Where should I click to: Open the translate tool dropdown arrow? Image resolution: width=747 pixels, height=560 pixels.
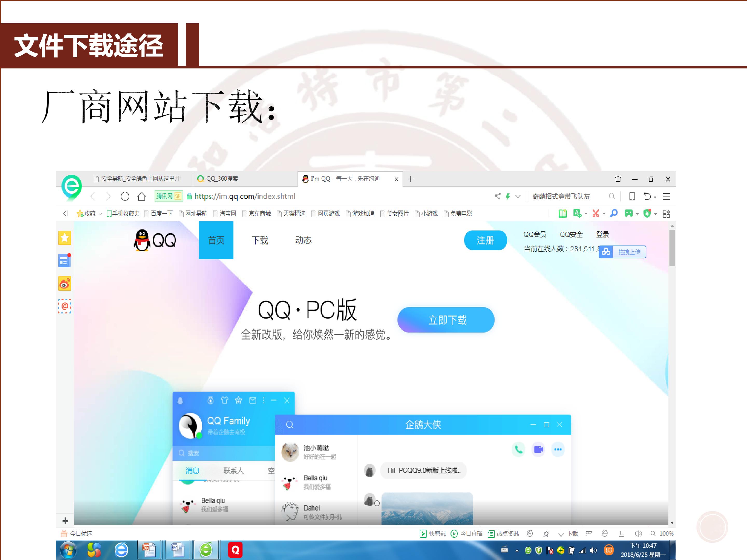coord(586,214)
